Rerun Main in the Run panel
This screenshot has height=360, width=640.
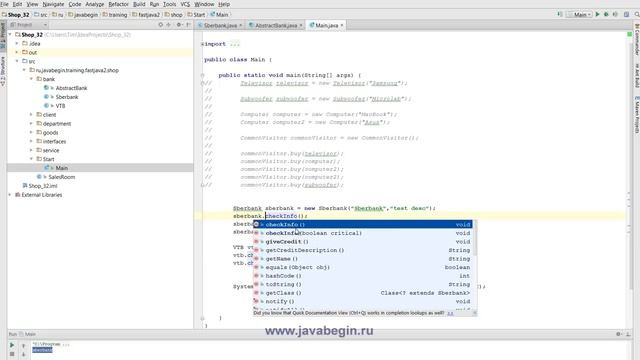[x=12, y=345]
